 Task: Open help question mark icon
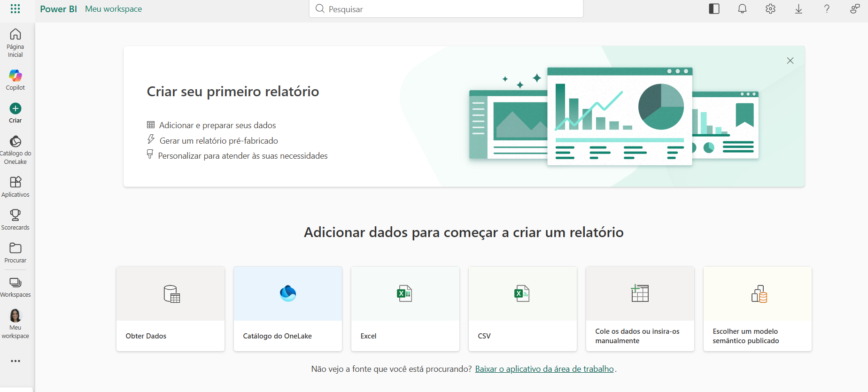tap(827, 8)
